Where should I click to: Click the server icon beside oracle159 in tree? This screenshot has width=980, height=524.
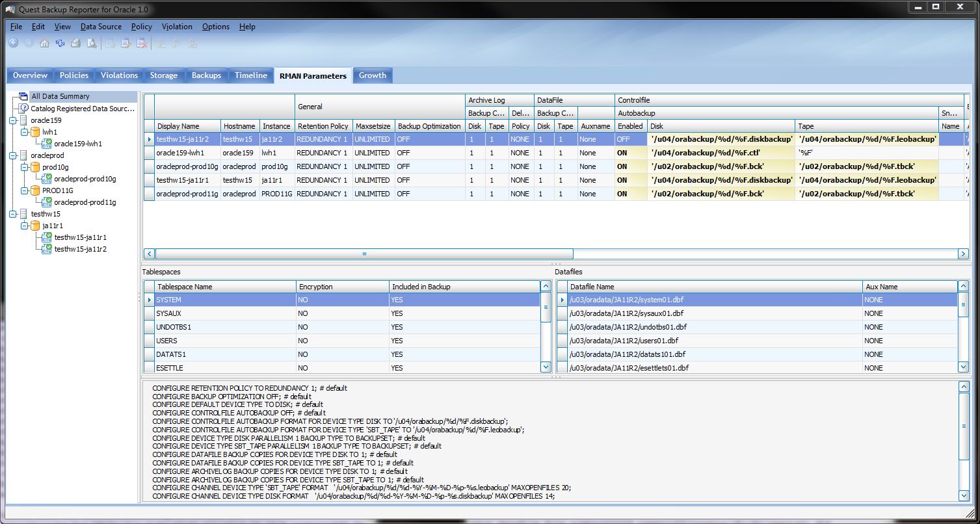point(24,120)
